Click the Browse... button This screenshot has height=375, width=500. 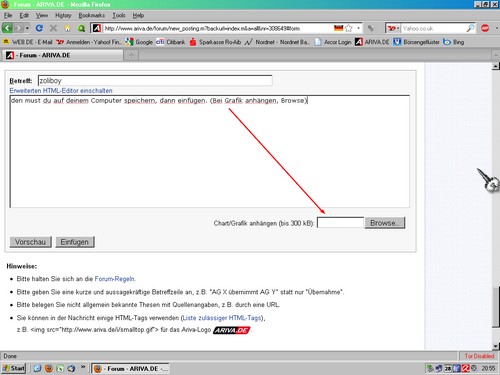[385, 223]
